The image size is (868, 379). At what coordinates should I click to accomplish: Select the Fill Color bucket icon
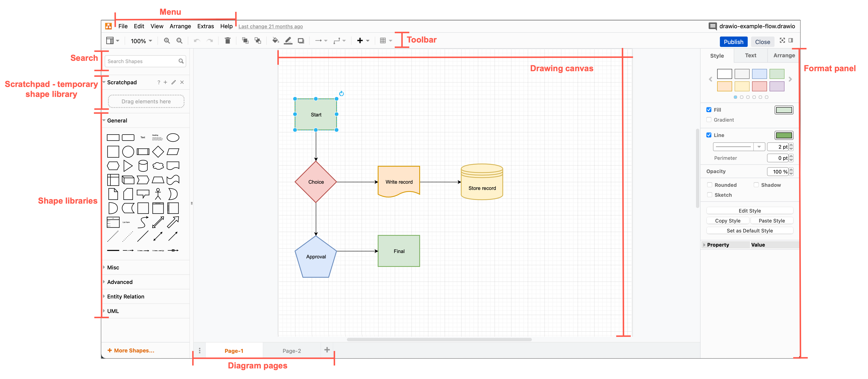(x=276, y=40)
